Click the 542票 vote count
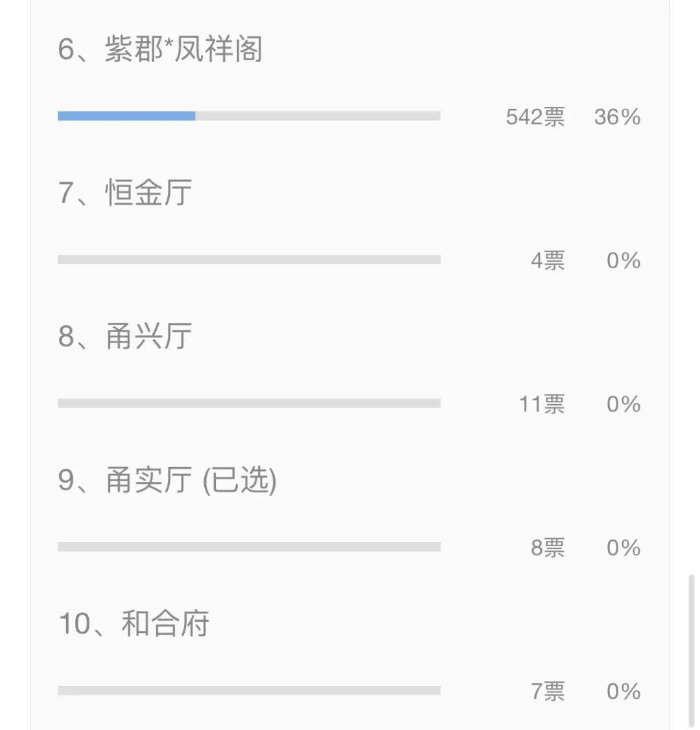 point(535,117)
